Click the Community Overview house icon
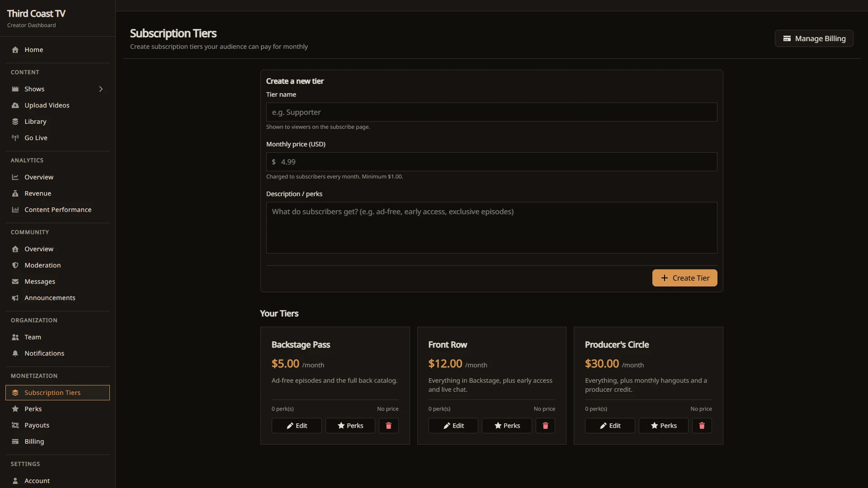Screen dimensions: 868x488 coord(15,249)
